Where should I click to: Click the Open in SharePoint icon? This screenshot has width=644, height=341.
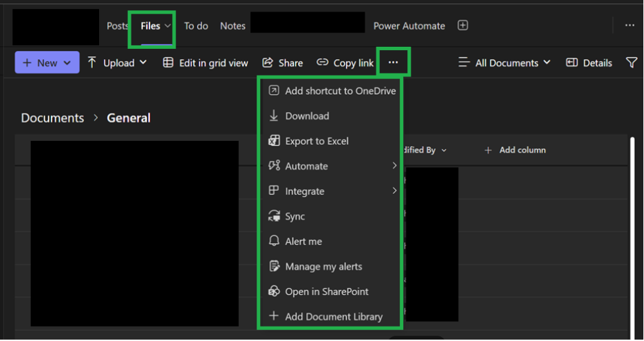click(x=274, y=291)
